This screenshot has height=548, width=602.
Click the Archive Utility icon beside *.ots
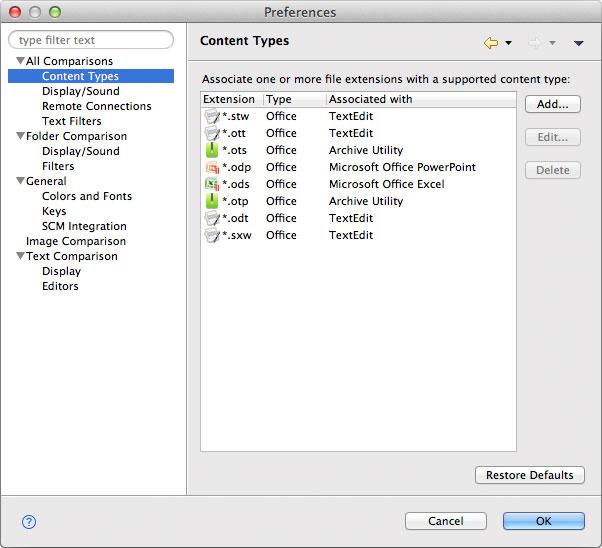211,150
